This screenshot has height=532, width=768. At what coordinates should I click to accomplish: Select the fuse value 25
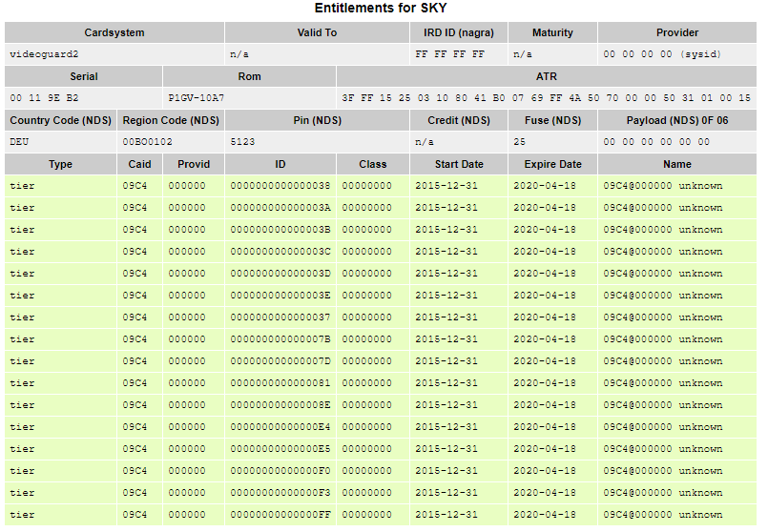(519, 142)
